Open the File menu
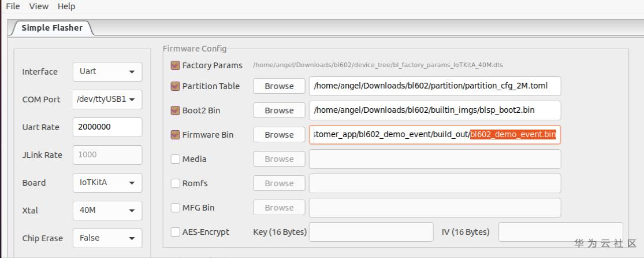Screen dimensions: 644x258 point(13,6)
